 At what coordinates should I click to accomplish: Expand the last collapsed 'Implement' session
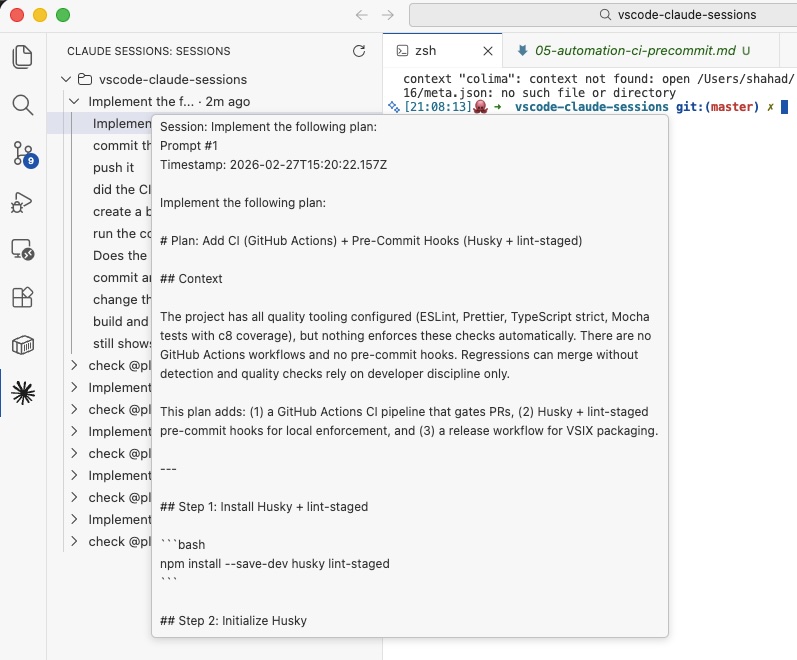74,519
